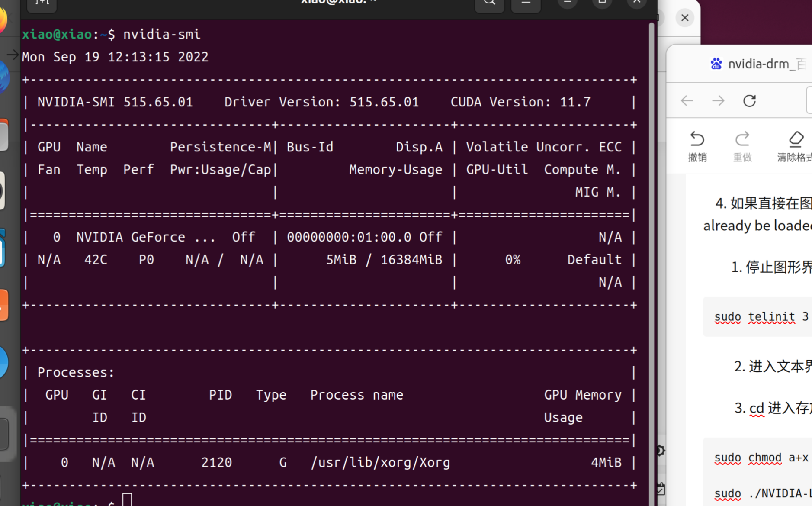Viewport: 812px width, 506px height.
Task: Click 'already be loaded' text in browser
Action: [x=757, y=226]
